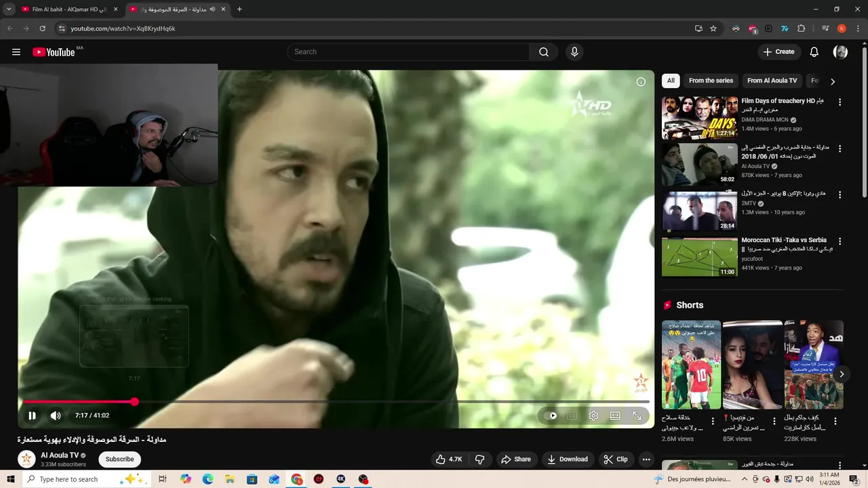
Task: Click the search magnifier button
Action: click(544, 52)
